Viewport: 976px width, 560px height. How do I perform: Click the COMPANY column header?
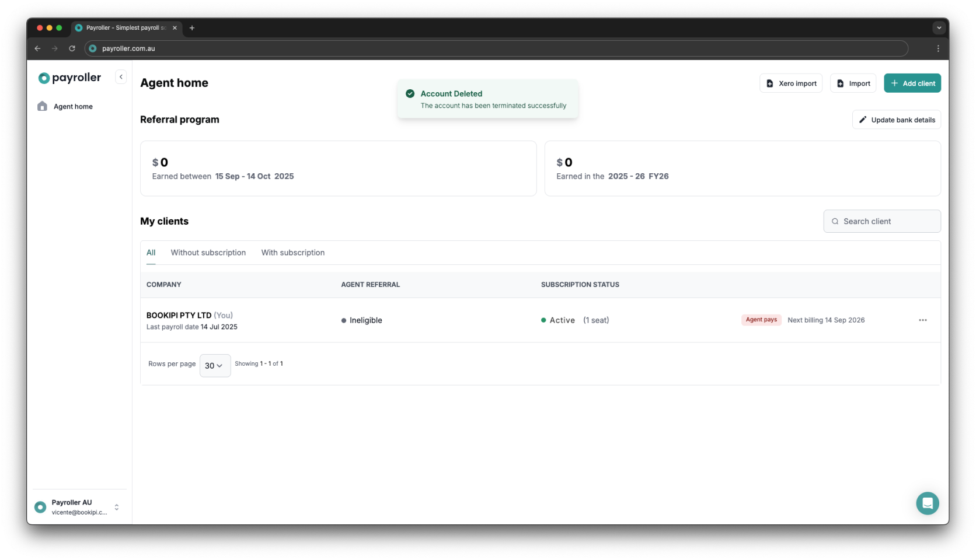pyautogui.click(x=164, y=285)
